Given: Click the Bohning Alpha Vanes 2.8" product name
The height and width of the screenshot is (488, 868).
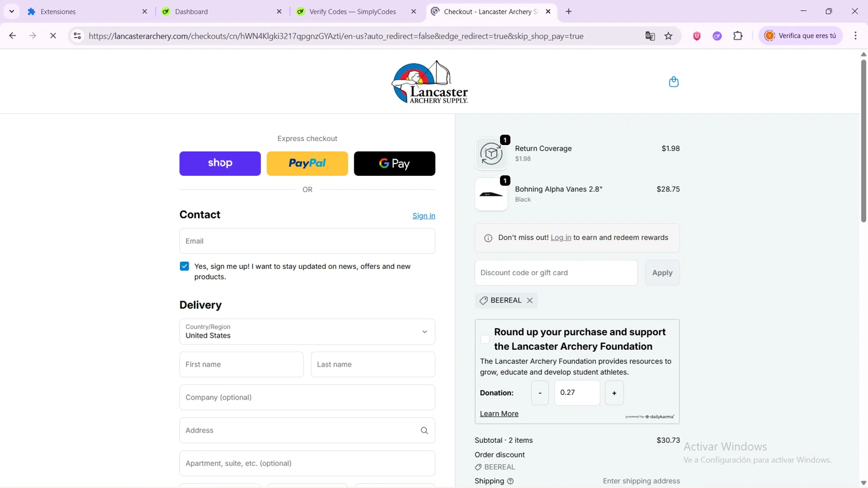Looking at the screenshot, I should 558,189.
